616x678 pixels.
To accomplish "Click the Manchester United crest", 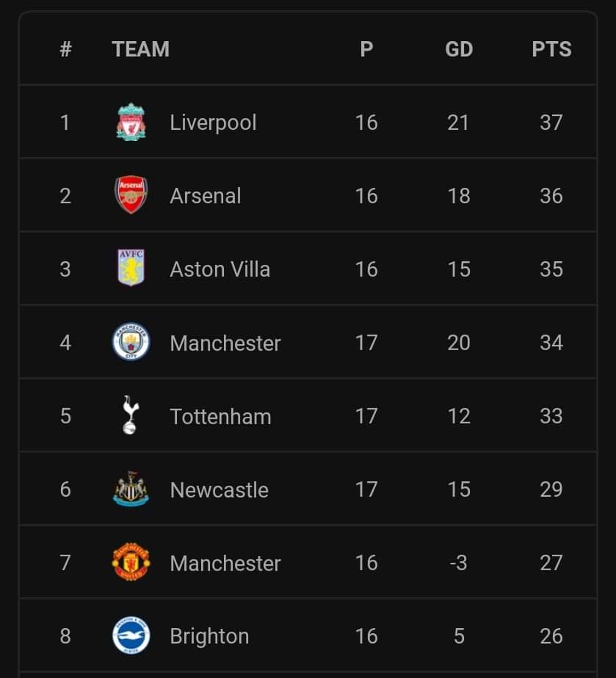I will [x=131, y=562].
